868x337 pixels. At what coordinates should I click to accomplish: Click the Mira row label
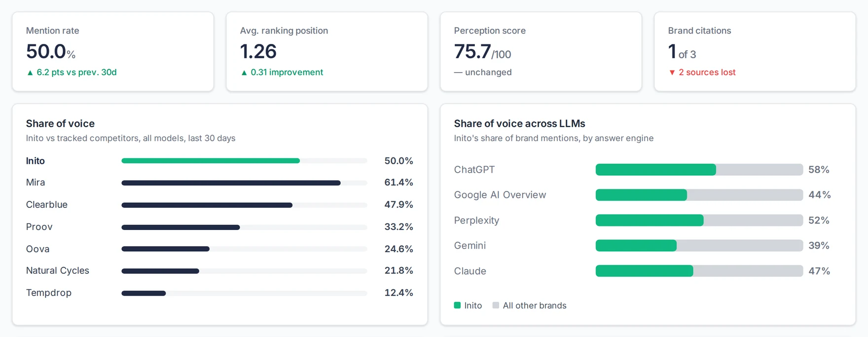pyautogui.click(x=36, y=183)
